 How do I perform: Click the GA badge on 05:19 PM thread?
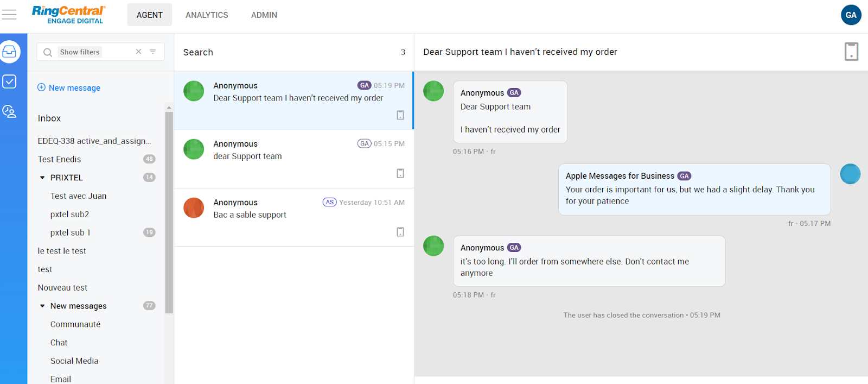click(365, 85)
